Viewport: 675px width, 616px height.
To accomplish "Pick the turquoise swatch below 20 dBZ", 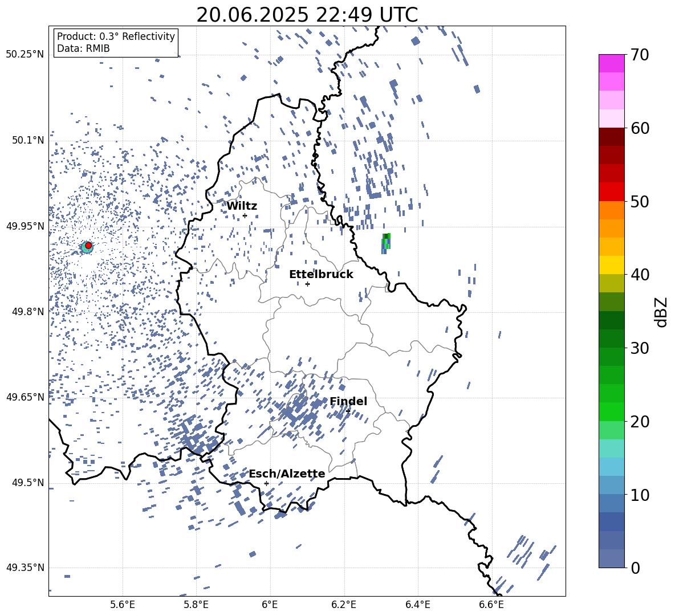I will 611,448.
